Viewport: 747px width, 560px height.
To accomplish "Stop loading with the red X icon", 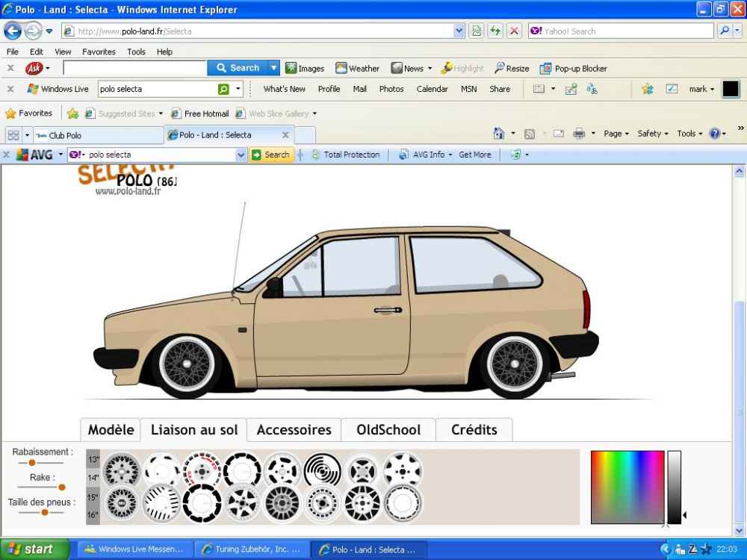I will click(x=514, y=31).
